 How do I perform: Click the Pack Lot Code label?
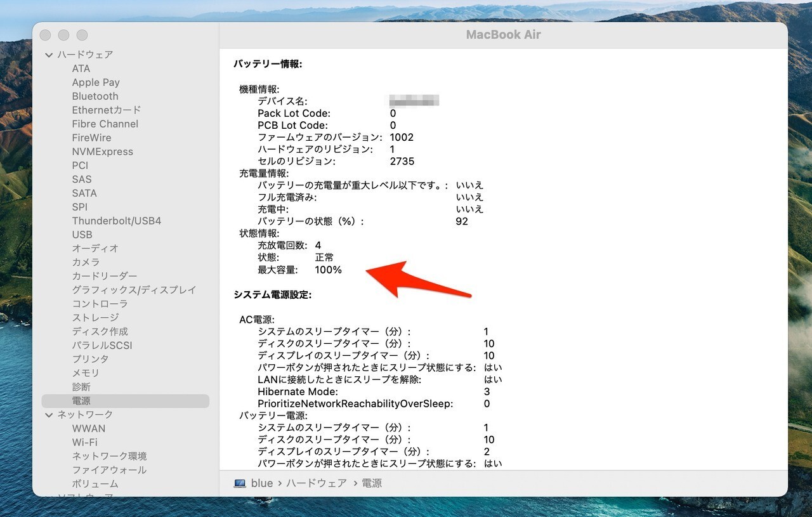(294, 114)
